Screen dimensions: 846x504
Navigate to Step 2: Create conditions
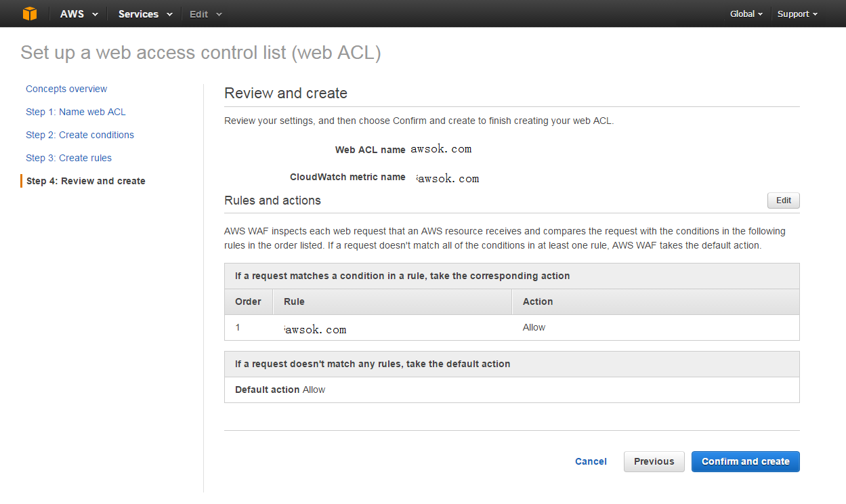coord(80,135)
